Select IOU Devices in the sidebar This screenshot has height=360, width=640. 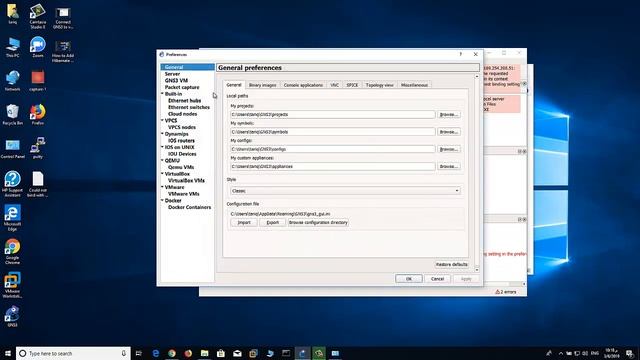click(182, 154)
